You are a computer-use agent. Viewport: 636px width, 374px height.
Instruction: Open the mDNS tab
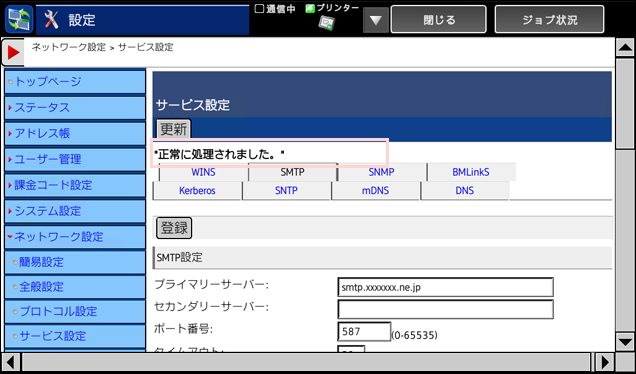[375, 191]
